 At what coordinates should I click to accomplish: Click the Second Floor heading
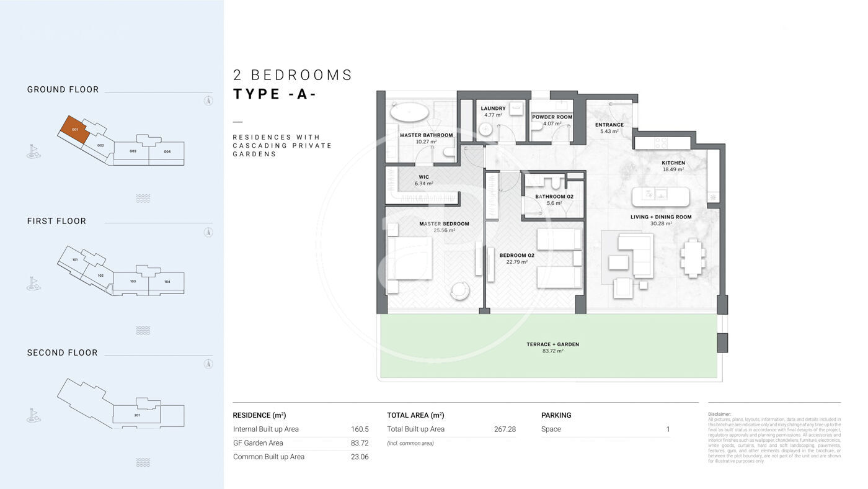click(62, 352)
